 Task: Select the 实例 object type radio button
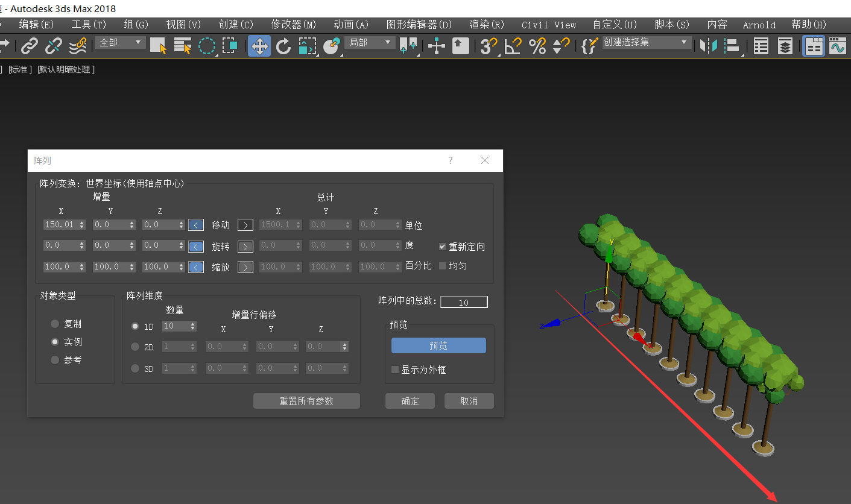pos(55,342)
